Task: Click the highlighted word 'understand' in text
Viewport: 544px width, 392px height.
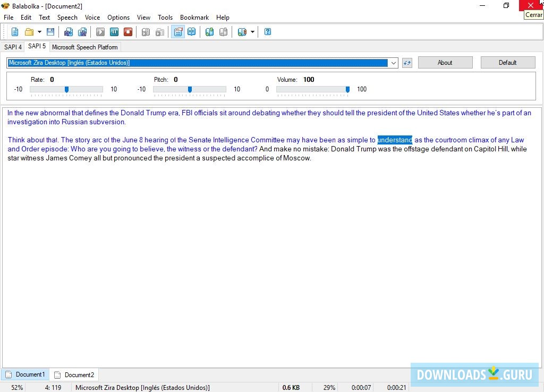Action: point(395,140)
